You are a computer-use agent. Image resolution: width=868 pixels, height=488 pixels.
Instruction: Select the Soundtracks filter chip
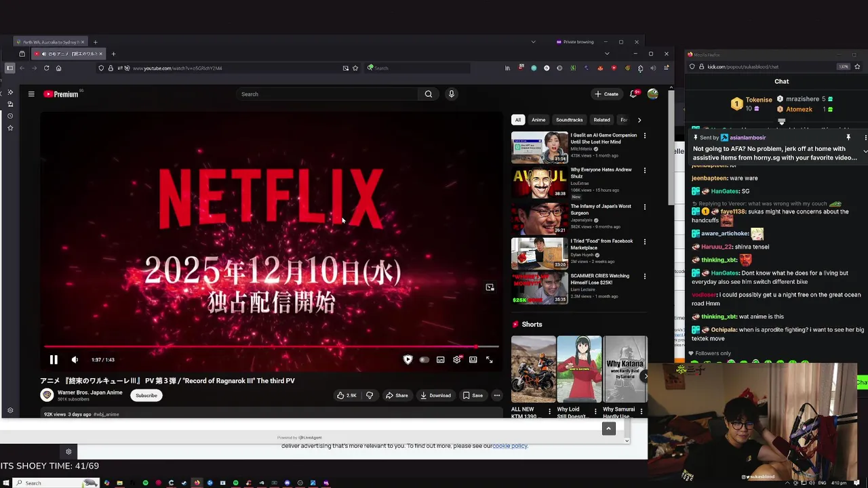pyautogui.click(x=570, y=120)
